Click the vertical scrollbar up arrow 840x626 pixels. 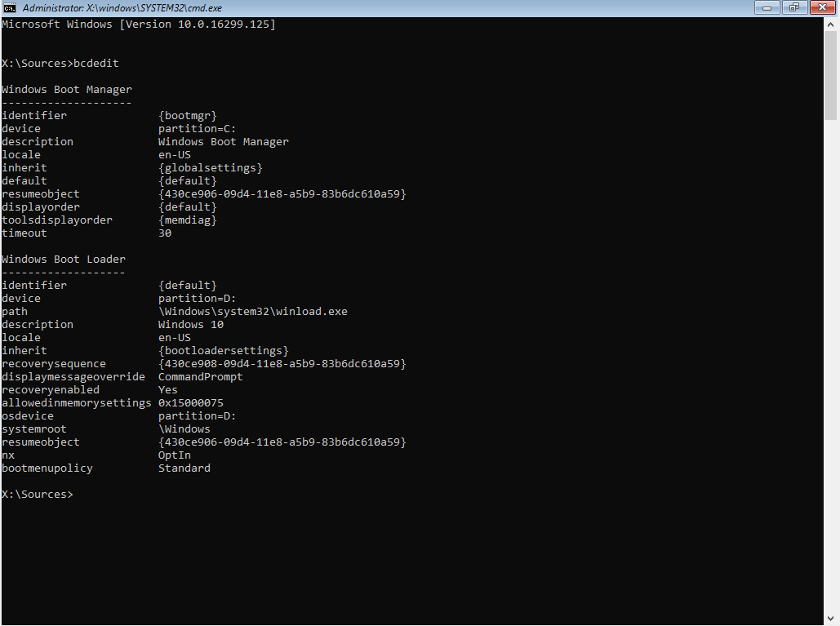click(831, 24)
